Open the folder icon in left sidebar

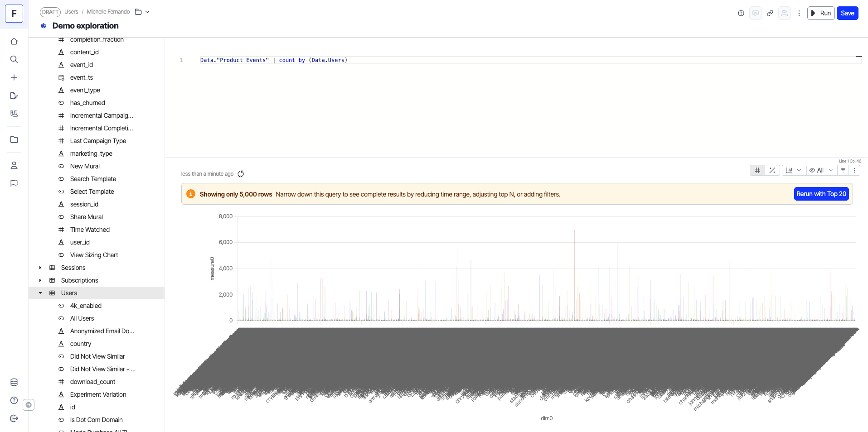(14, 139)
